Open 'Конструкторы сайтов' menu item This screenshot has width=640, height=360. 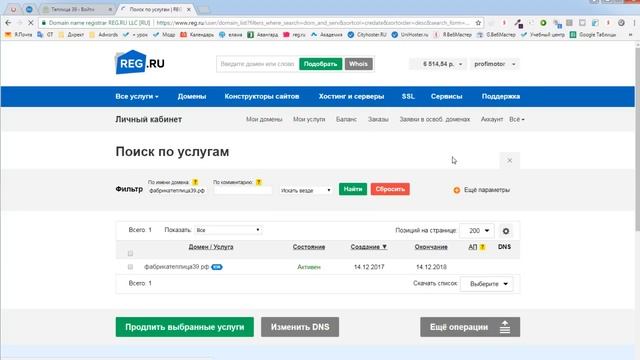[262, 97]
